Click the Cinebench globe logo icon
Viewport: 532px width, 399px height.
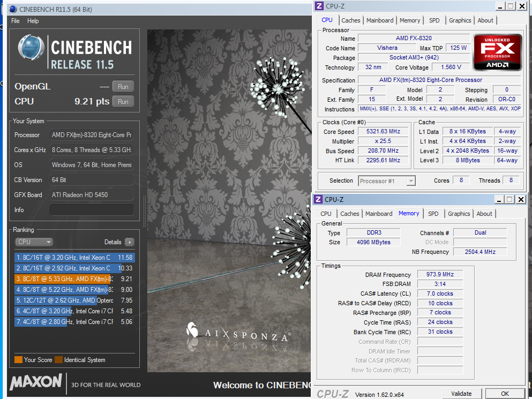pyautogui.click(x=31, y=48)
